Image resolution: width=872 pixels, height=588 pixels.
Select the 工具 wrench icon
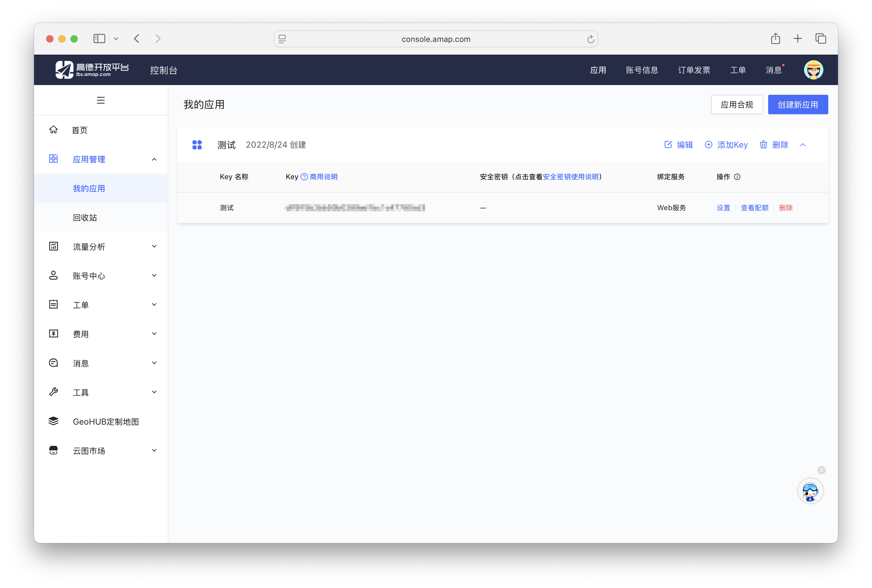54,392
